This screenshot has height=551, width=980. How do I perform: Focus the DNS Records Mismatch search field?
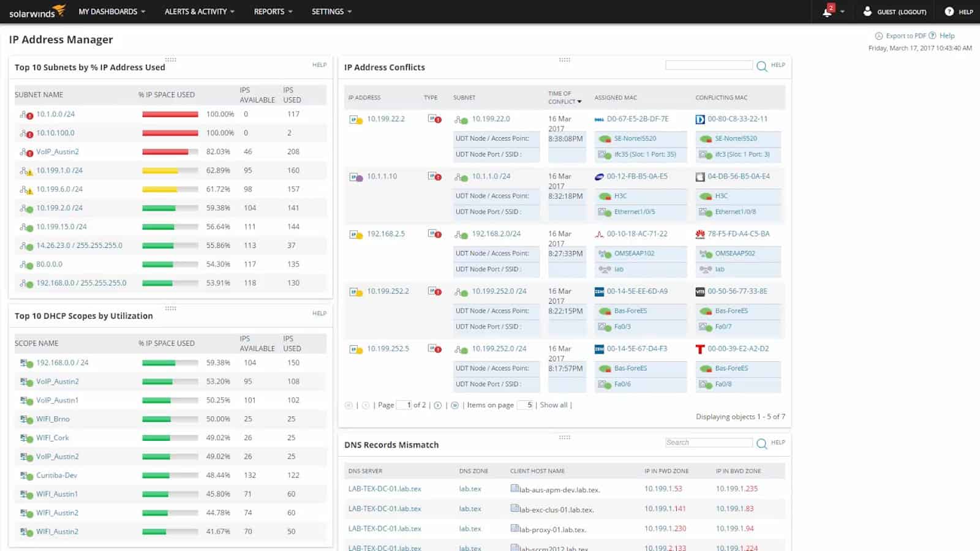pyautogui.click(x=709, y=443)
